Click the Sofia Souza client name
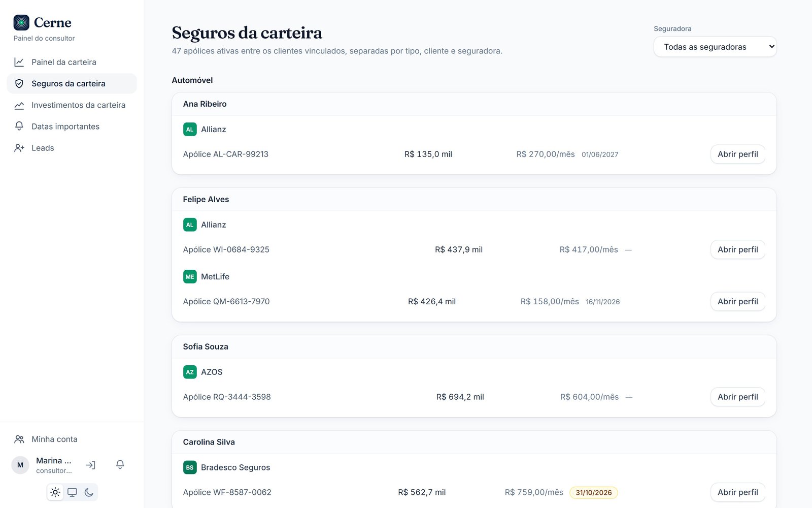 206,346
